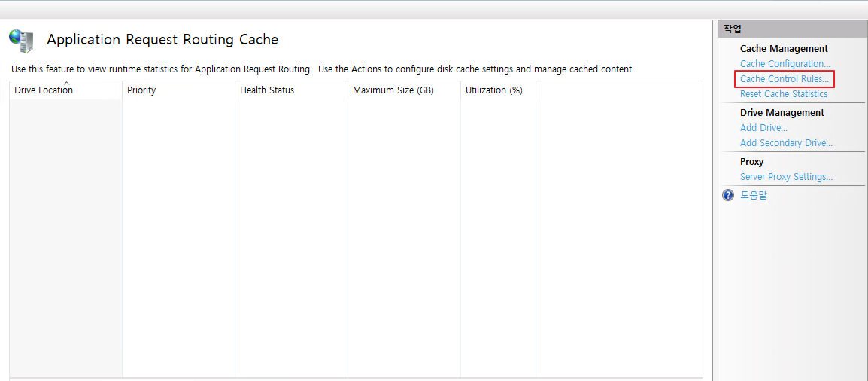Image resolution: width=868 pixels, height=381 pixels.
Task: Click the Drive Location sort arrow indicator
Action: pos(66,83)
